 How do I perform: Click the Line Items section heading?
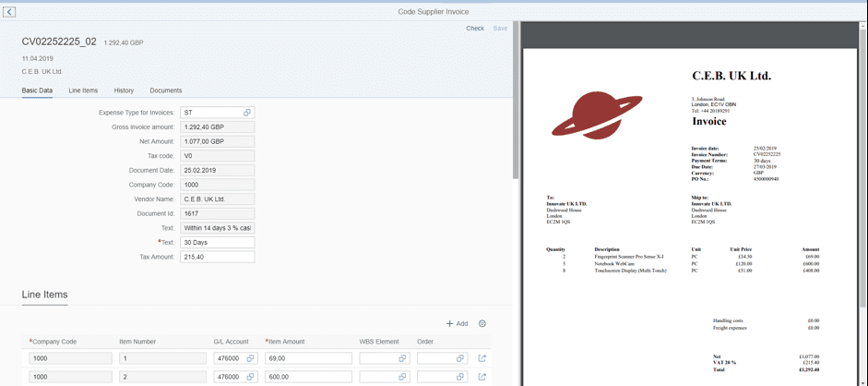tap(45, 294)
